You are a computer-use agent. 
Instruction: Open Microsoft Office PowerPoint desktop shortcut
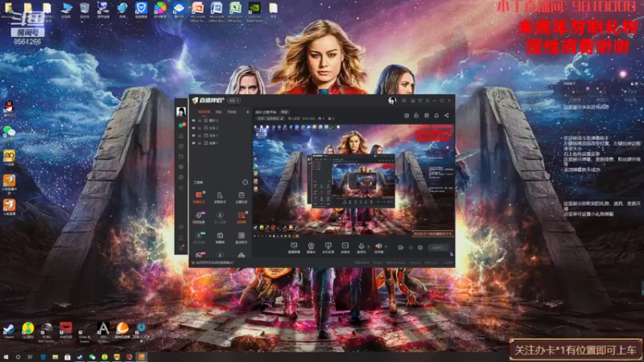[x=197, y=11]
